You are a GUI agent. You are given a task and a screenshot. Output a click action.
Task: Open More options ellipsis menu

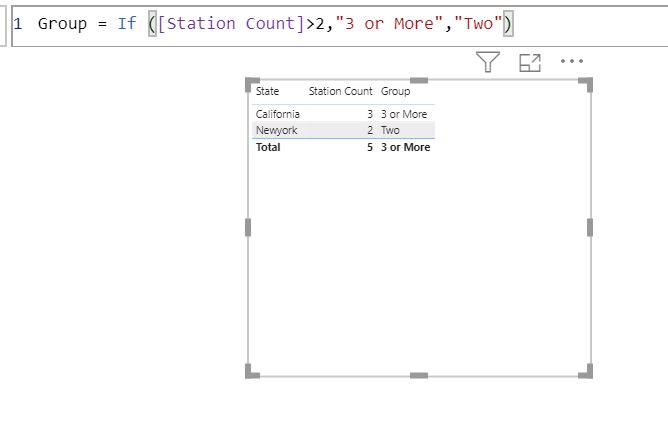tap(572, 61)
